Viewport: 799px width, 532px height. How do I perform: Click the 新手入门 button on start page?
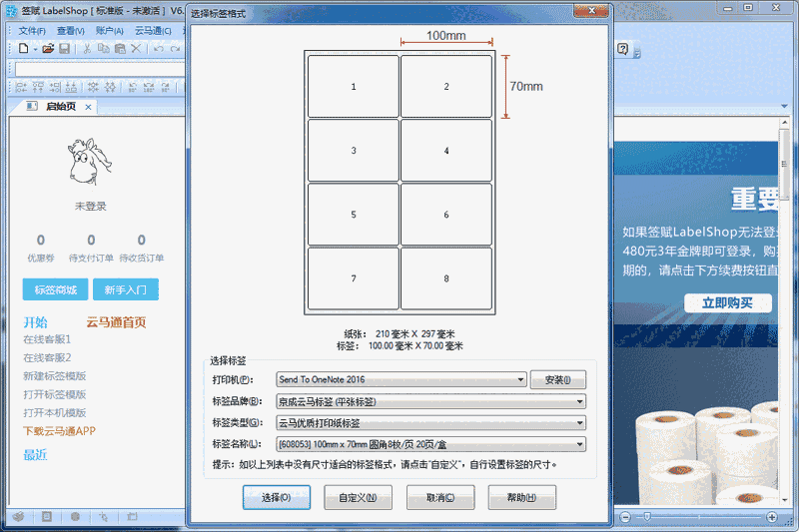click(x=126, y=289)
